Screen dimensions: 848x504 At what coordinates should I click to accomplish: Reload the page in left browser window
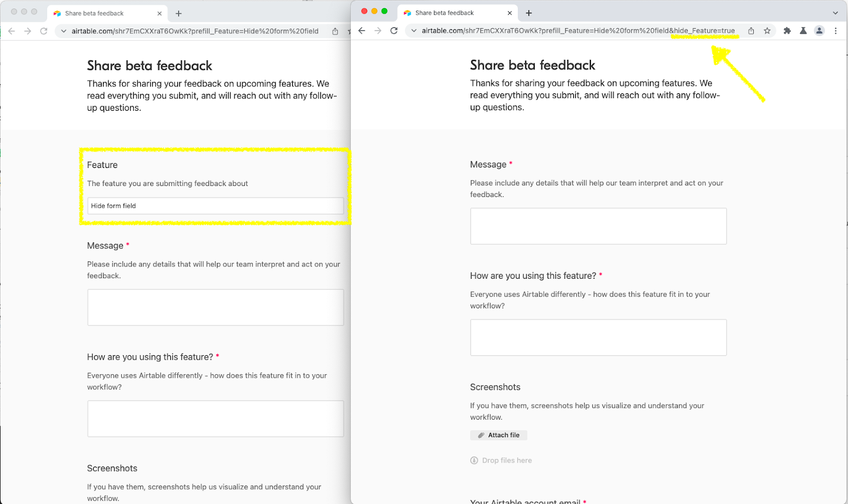(44, 31)
